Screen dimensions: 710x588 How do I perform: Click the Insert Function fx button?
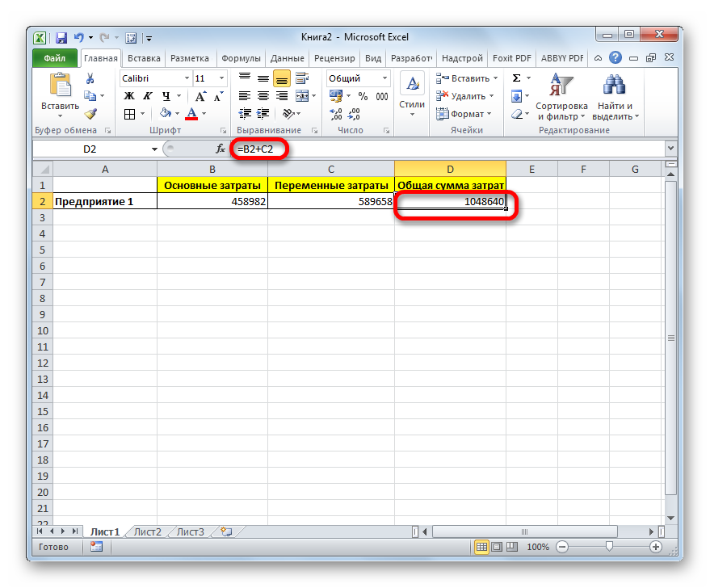click(x=220, y=149)
